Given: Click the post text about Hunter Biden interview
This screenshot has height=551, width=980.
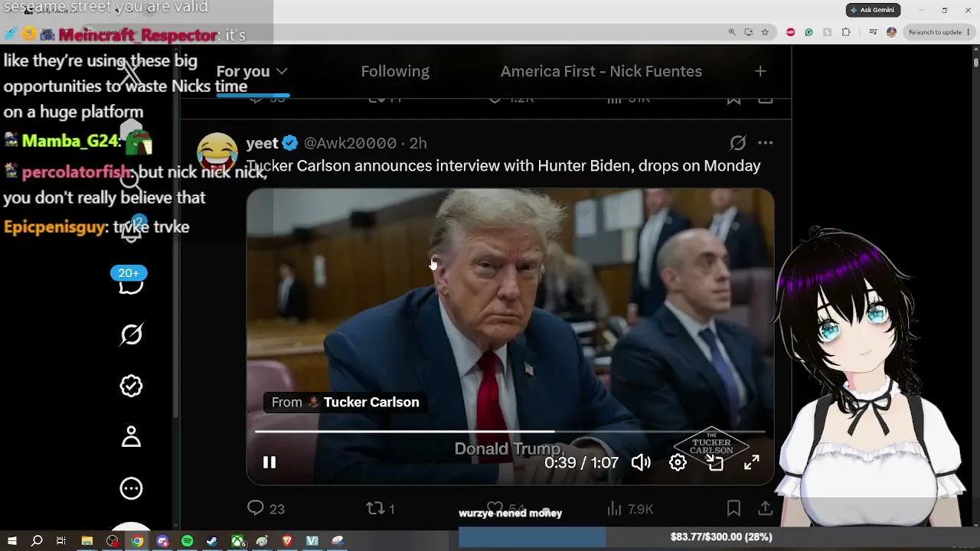Looking at the screenshot, I should pos(504,166).
